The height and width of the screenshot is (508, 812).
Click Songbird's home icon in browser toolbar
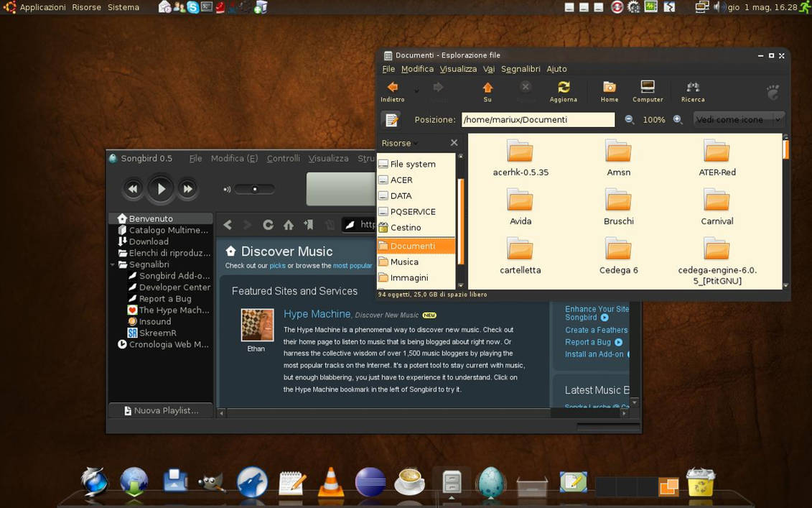point(288,224)
